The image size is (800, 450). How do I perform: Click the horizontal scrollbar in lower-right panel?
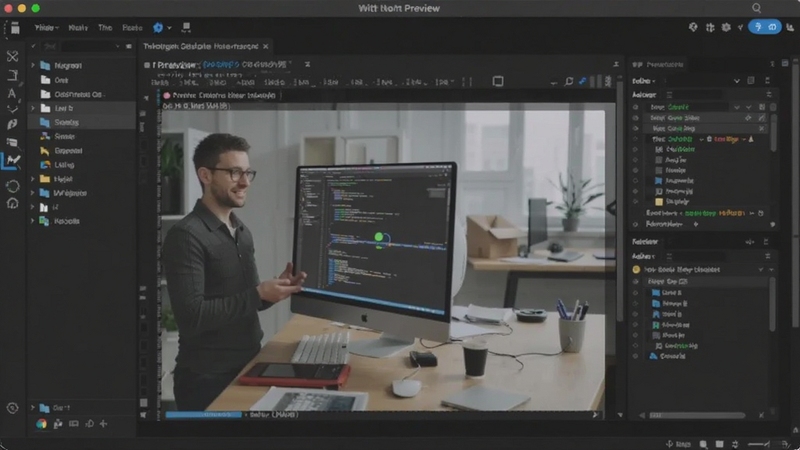(697, 415)
